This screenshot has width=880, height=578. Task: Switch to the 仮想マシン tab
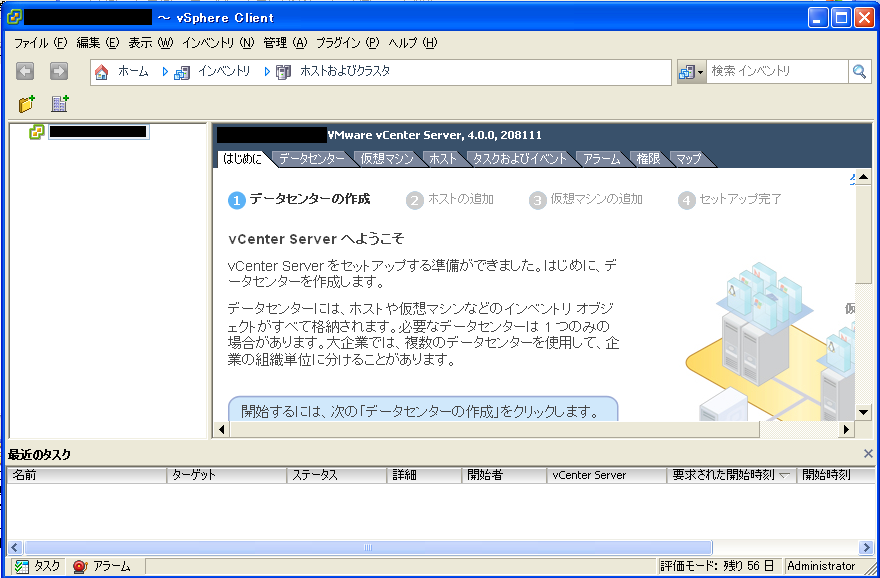[387, 159]
